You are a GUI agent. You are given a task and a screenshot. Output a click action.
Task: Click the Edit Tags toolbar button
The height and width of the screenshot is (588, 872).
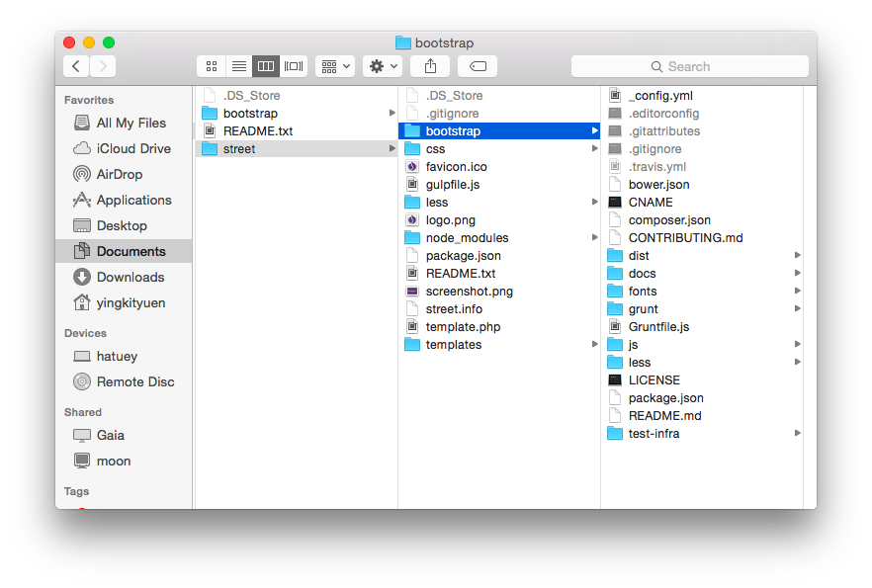coord(478,66)
